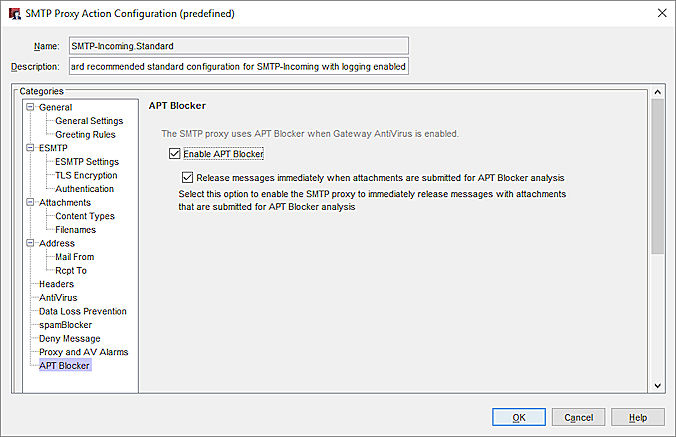Collapse the ESMTP category node
This screenshot has height=437, width=676.
(x=30, y=148)
